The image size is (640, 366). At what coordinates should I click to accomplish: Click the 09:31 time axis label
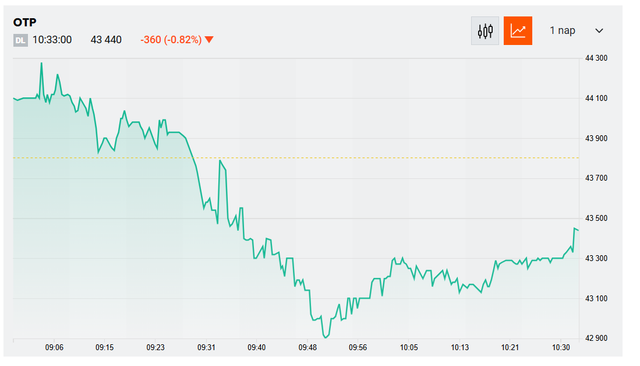point(206,347)
